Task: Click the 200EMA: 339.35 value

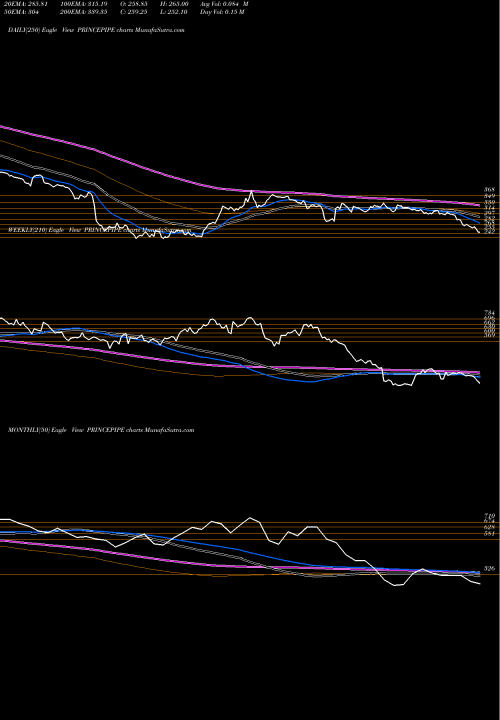Action: coord(86,12)
